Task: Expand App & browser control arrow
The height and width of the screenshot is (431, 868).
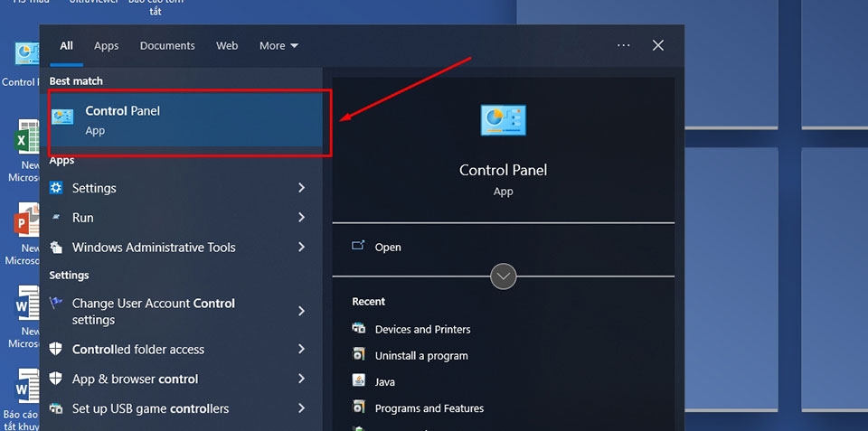Action: (x=302, y=379)
